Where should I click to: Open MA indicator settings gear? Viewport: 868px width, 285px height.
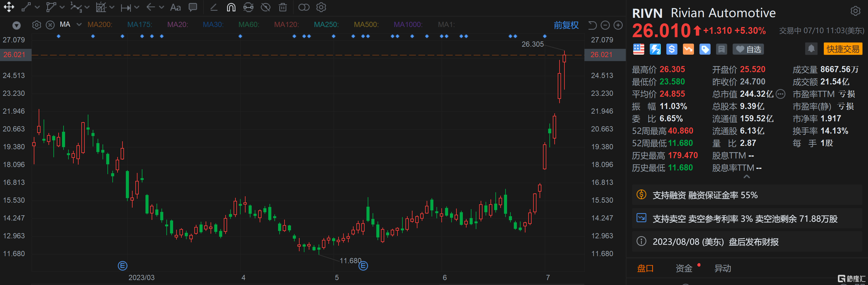coord(37,25)
